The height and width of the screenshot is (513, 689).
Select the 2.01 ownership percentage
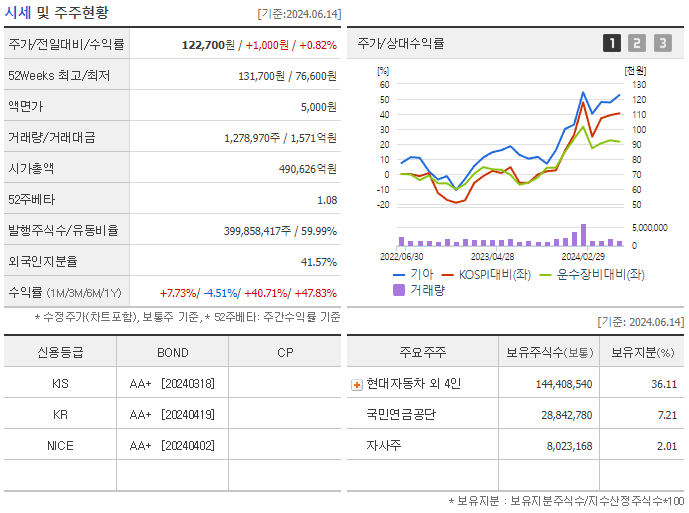click(667, 447)
